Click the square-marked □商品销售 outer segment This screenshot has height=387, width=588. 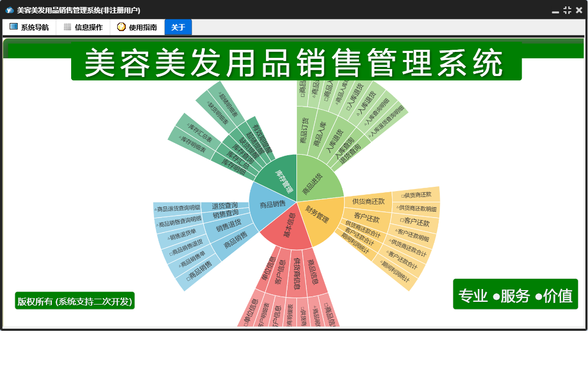[200, 270]
